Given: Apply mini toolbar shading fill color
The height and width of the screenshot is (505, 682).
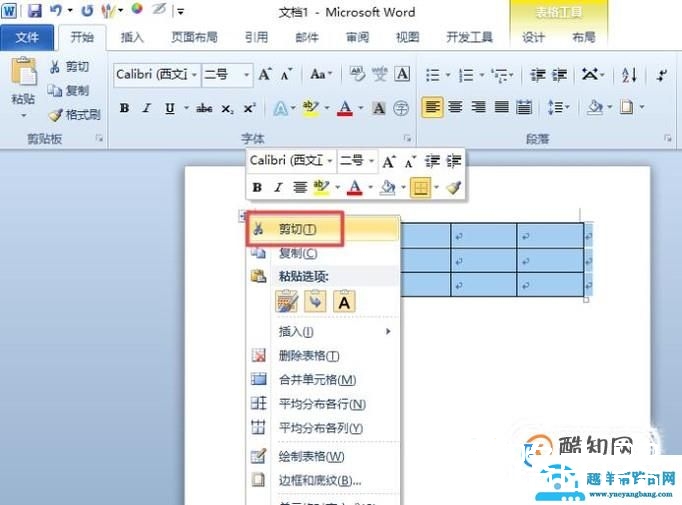Looking at the screenshot, I should point(388,187).
